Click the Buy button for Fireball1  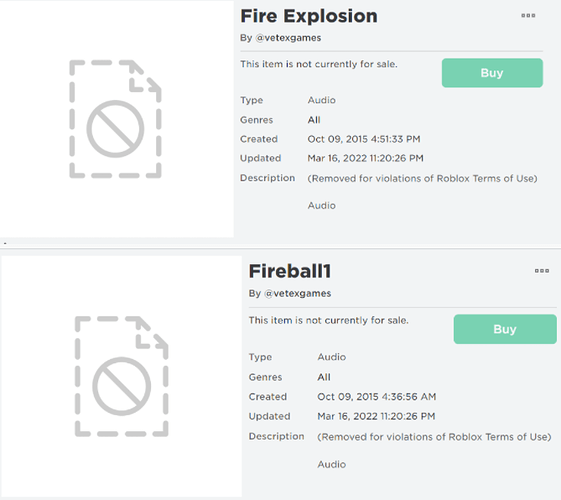[x=505, y=329]
